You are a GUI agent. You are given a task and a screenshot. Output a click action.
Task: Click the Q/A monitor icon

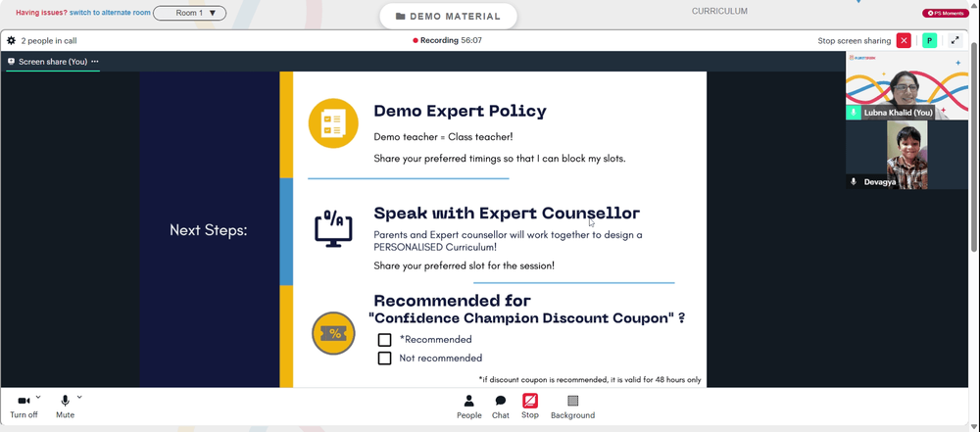[333, 228]
